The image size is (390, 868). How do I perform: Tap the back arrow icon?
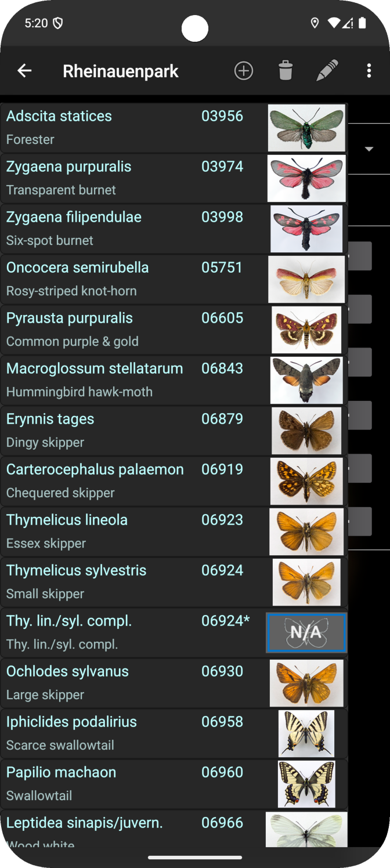[x=24, y=71]
